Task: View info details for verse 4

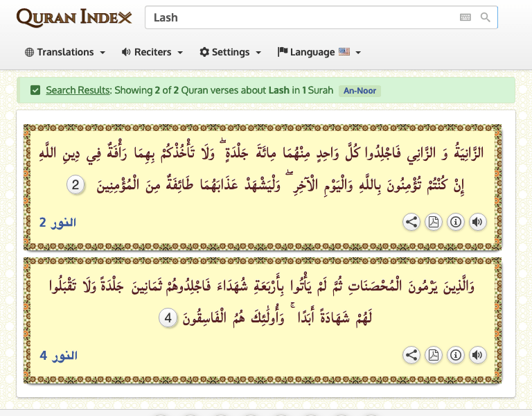Action: point(455,356)
